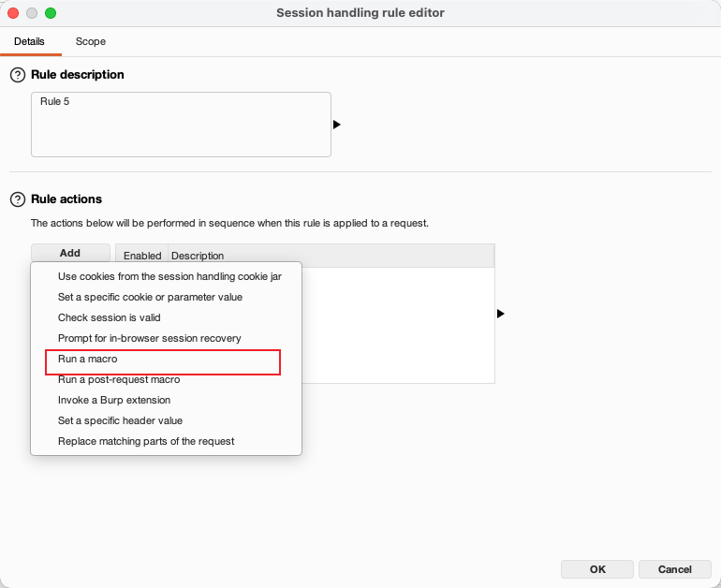This screenshot has height=588, width=721.
Task: Dismiss dialog with Cancel button
Action: point(674,569)
